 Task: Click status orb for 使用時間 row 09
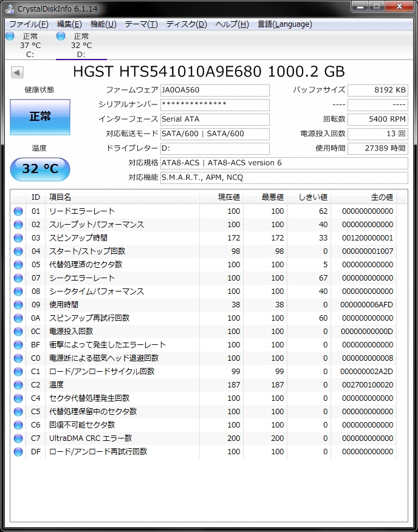tap(18, 305)
